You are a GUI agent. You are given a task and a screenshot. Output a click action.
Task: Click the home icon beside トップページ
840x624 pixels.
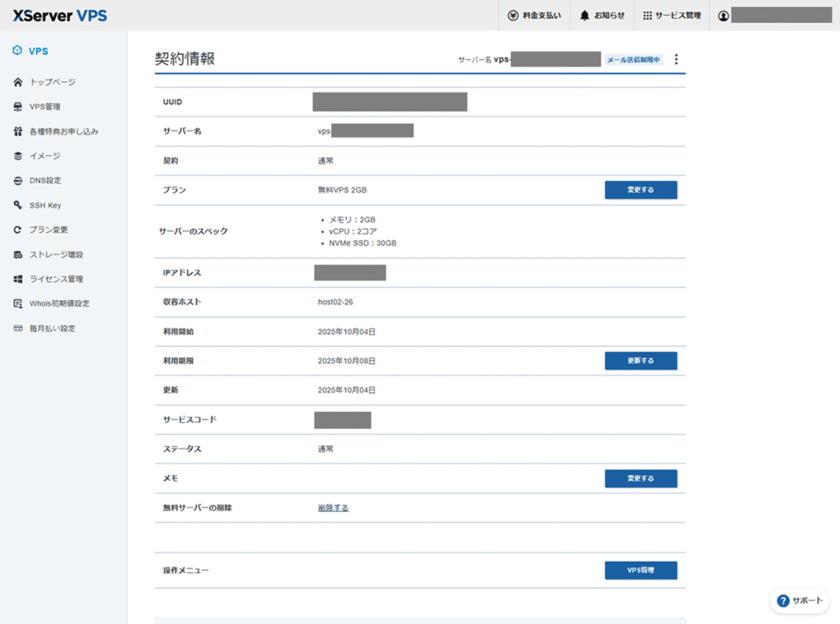(18, 82)
